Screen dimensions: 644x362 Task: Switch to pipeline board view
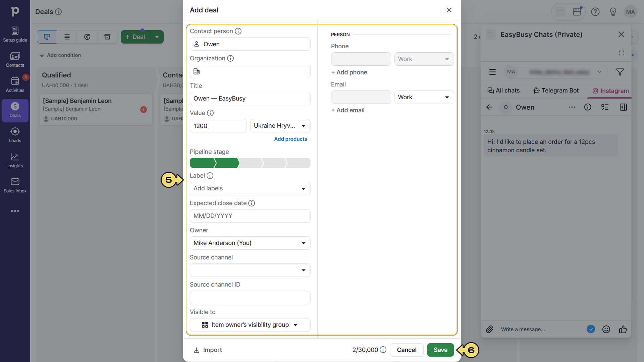47,37
